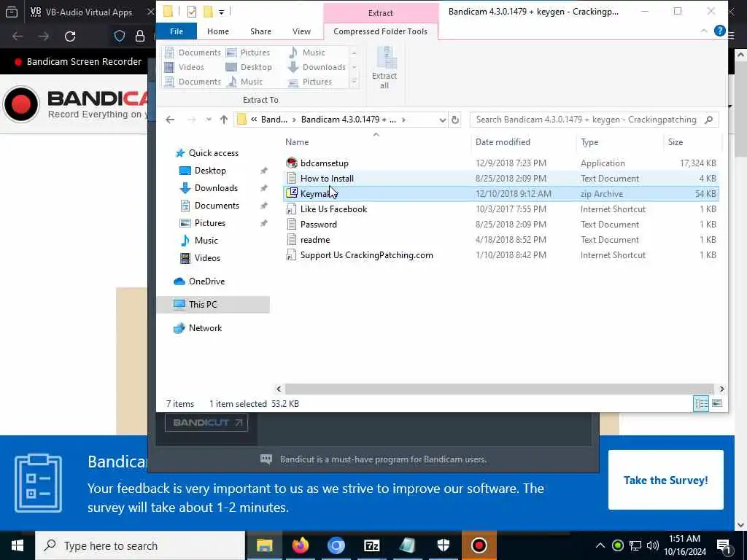Open the bdcamsetup application file
This screenshot has width=747, height=560.
pyautogui.click(x=324, y=163)
